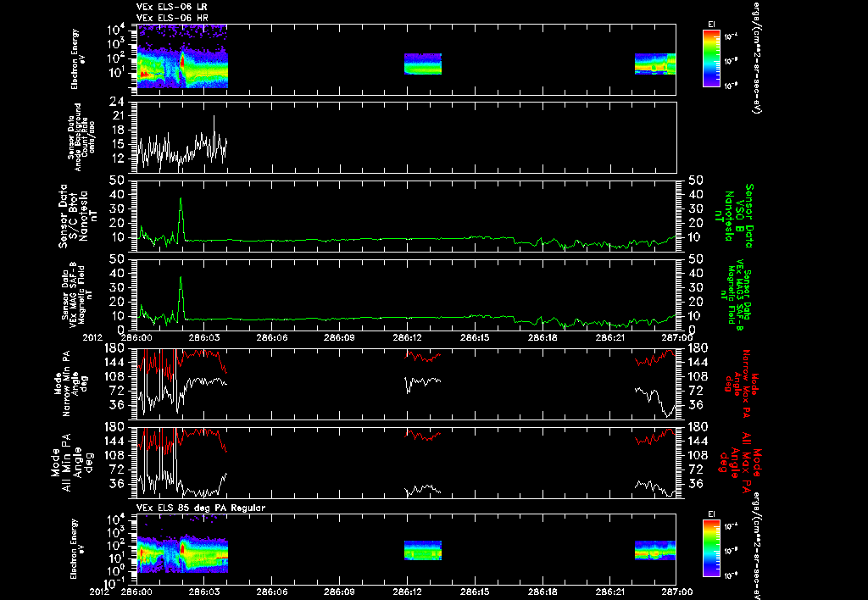Click "287:00" on the magnetic field time axis

click(x=676, y=337)
